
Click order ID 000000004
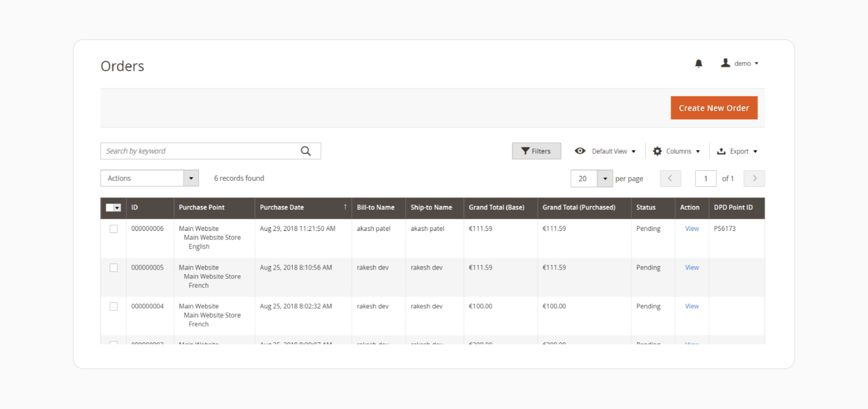pos(147,306)
